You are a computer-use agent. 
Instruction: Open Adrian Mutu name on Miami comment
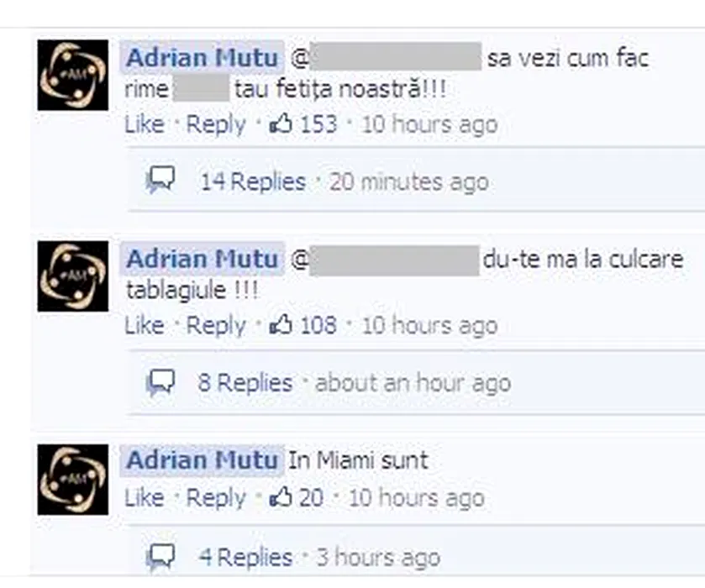(203, 459)
